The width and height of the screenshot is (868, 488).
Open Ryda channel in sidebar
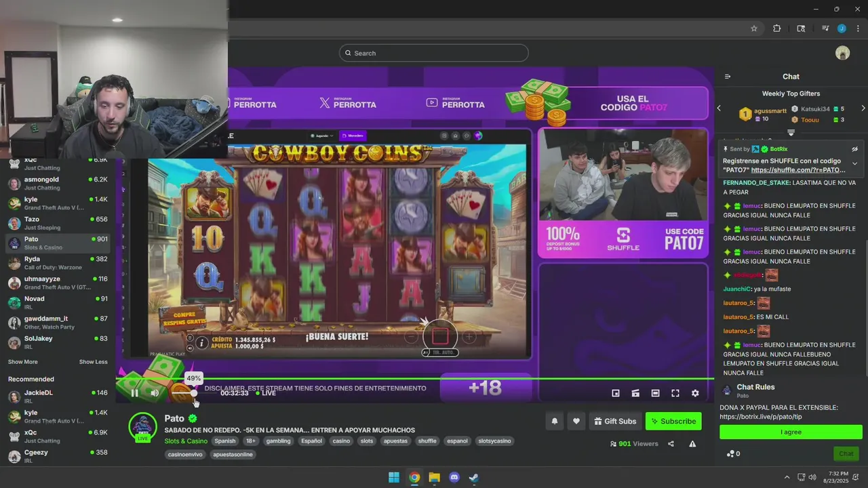tap(58, 263)
